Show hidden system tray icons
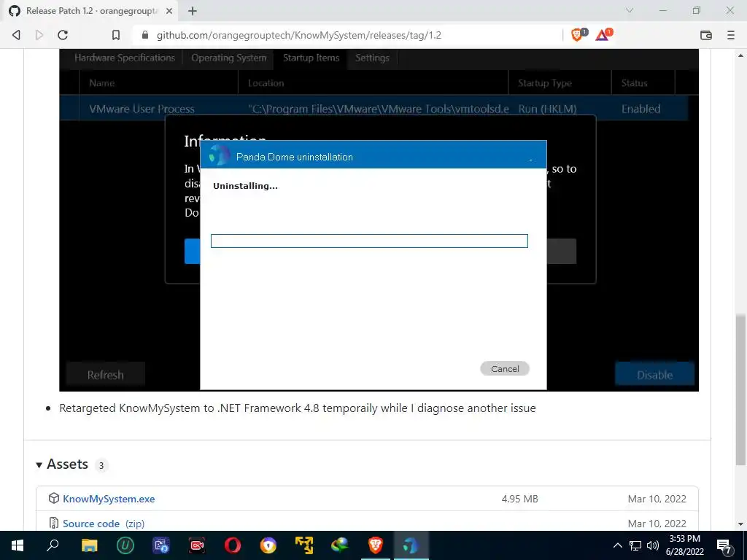 tap(617, 545)
